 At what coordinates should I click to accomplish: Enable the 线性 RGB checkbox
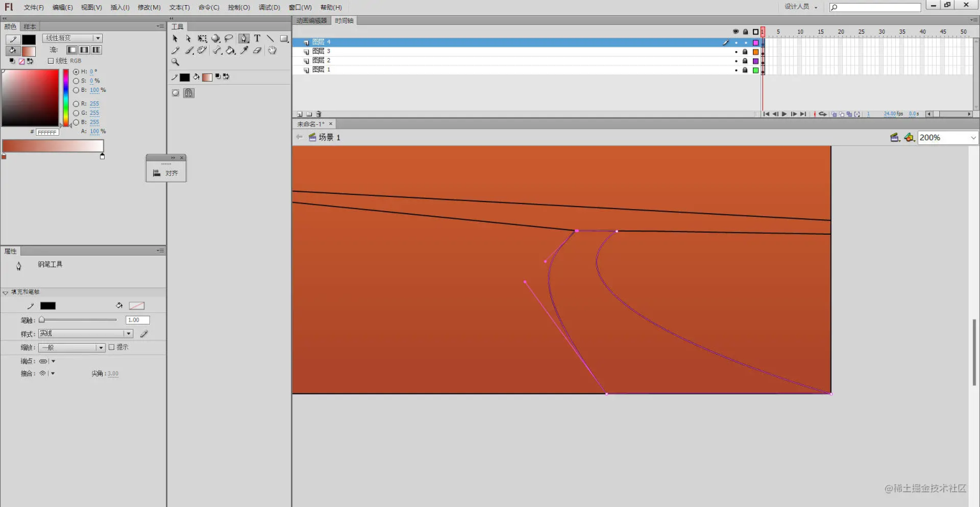point(50,61)
